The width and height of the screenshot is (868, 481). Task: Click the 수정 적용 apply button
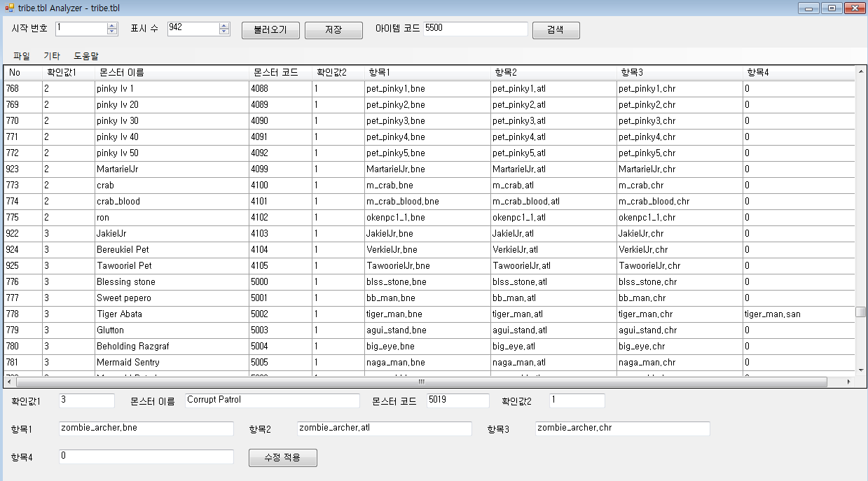[x=283, y=457]
